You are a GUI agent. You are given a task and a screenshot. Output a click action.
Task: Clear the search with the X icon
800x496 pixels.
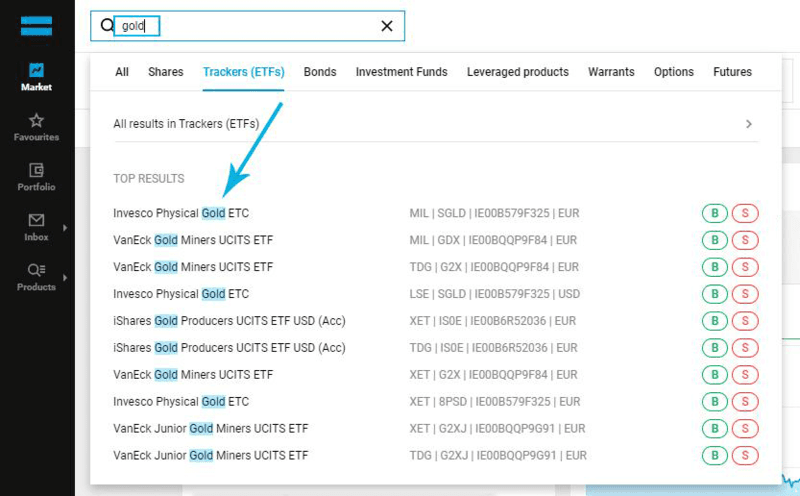click(387, 26)
